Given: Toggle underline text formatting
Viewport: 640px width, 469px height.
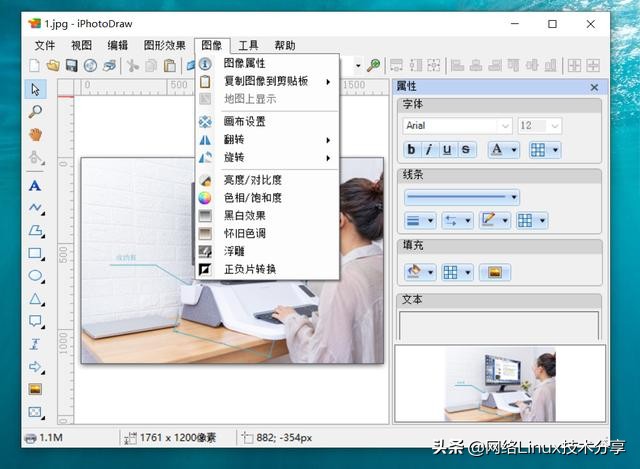Looking at the screenshot, I should point(447,150).
